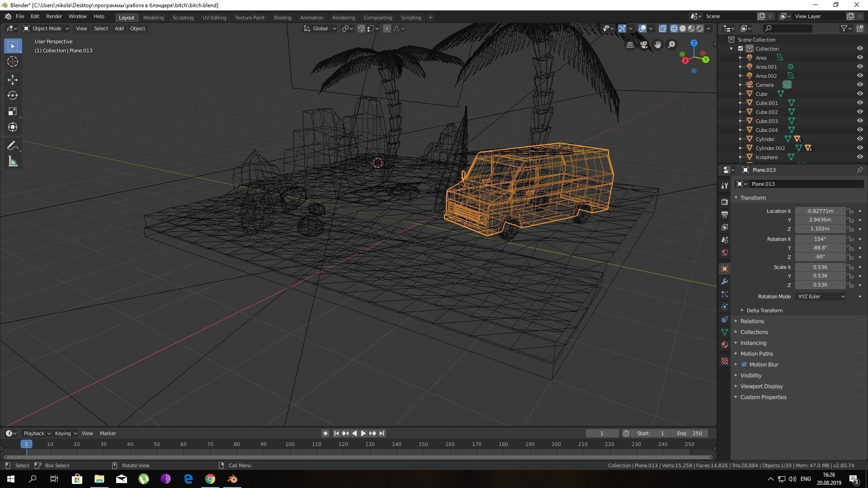Lock the Location X value
Image resolution: width=868 pixels, height=488 pixels.
tap(850, 211)
